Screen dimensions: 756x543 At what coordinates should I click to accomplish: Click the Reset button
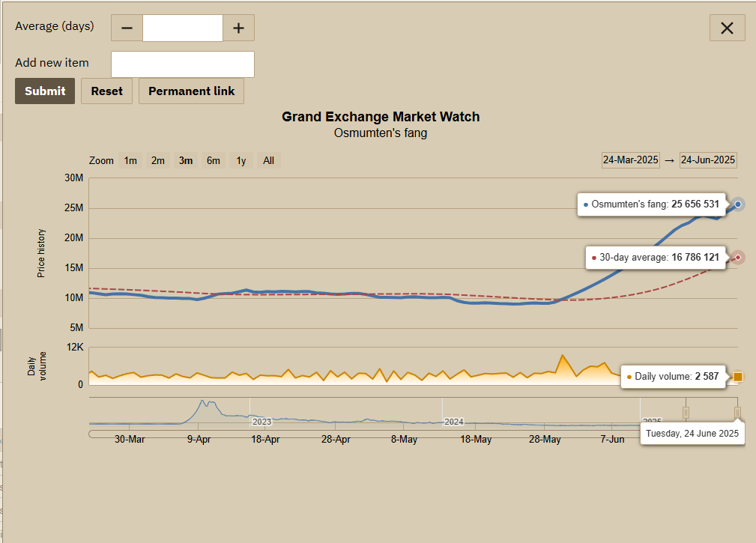click(x=106, y=91)
